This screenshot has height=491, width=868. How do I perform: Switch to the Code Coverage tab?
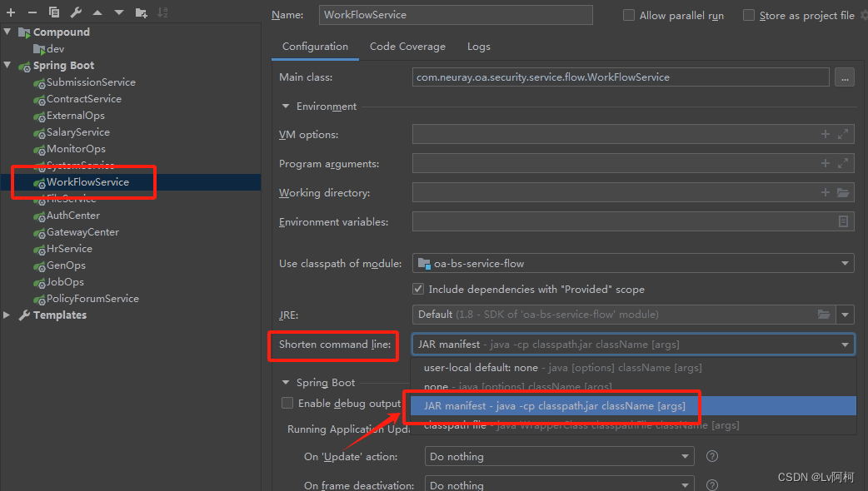pos(407,47)
